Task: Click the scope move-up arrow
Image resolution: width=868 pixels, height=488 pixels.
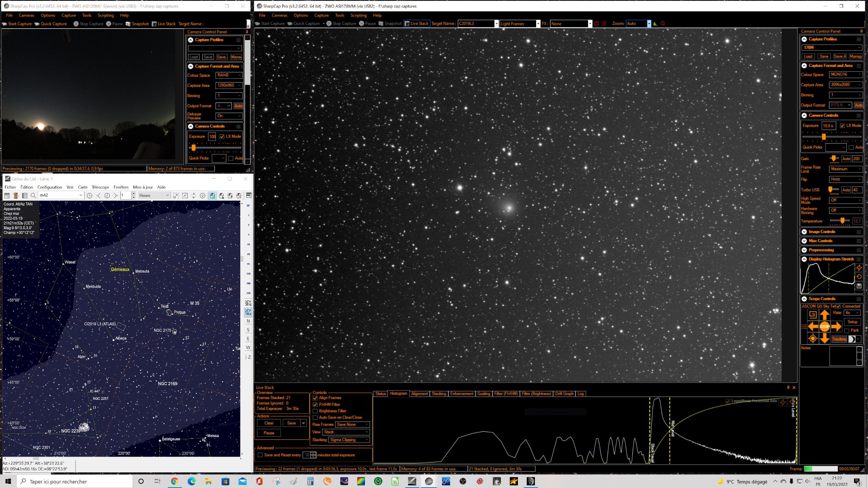Action: pos(824,315)
